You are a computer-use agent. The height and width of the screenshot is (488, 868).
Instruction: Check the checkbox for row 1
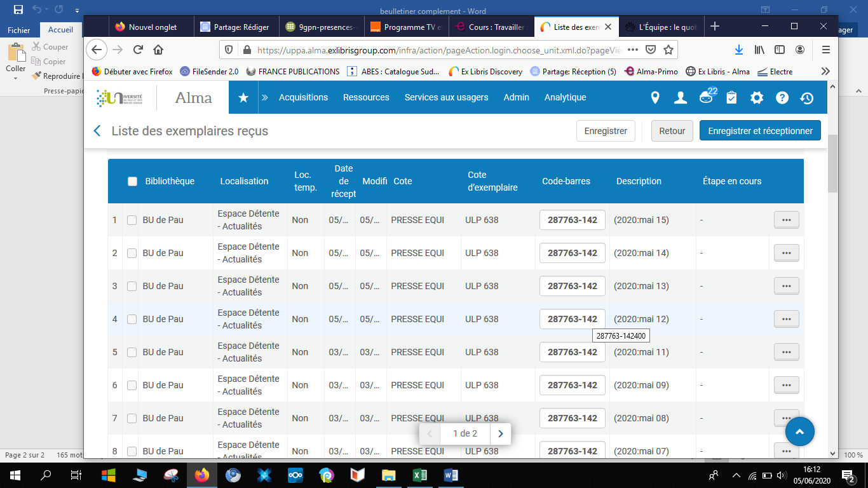click(x=132, y=220)
